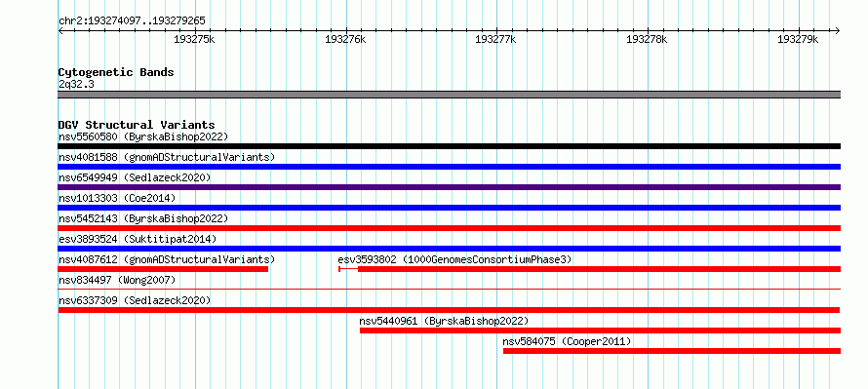This screenshot has height=389, width=868.
Task: Select the blue esv3893524 variant bar
Action: [x=449, y=249]
